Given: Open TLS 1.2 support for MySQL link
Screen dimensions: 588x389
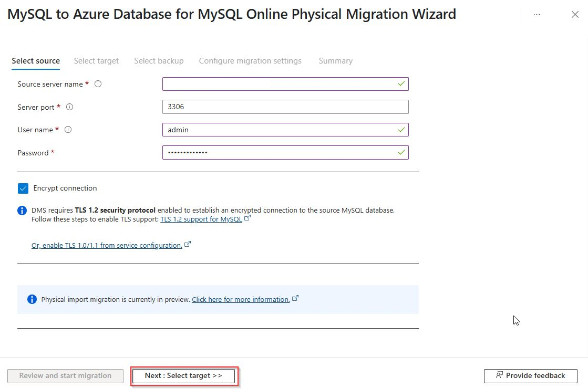Looking at the screenshot, I should pyautogui.click(x=201, y=219).
